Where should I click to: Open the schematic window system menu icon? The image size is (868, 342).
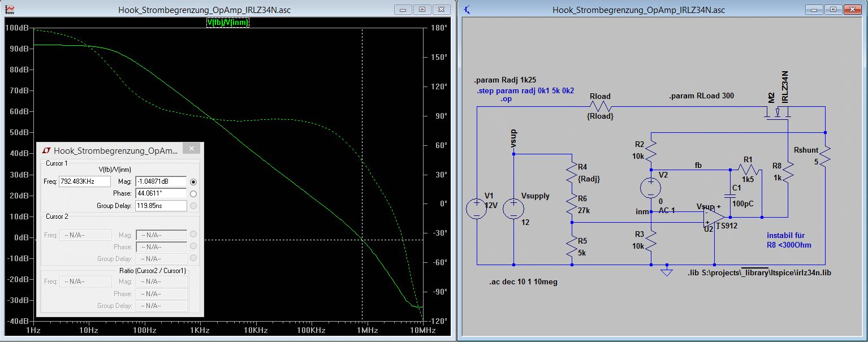coord(467,10)
